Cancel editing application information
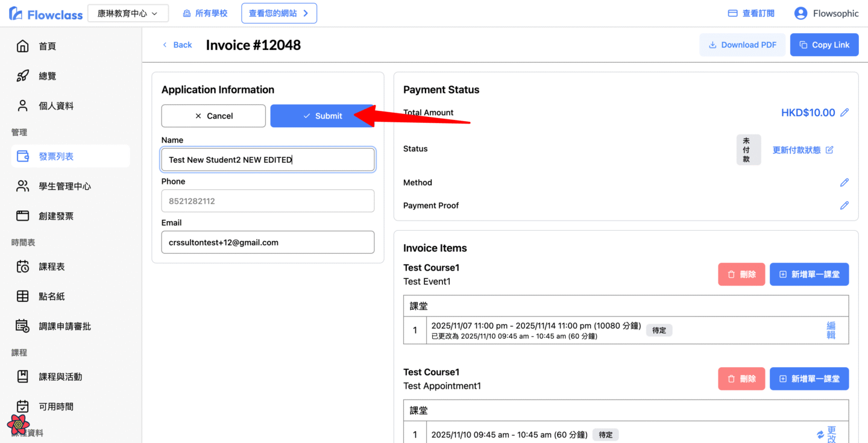The height and width of the screenshot is (443, 868). coord(213,116)
